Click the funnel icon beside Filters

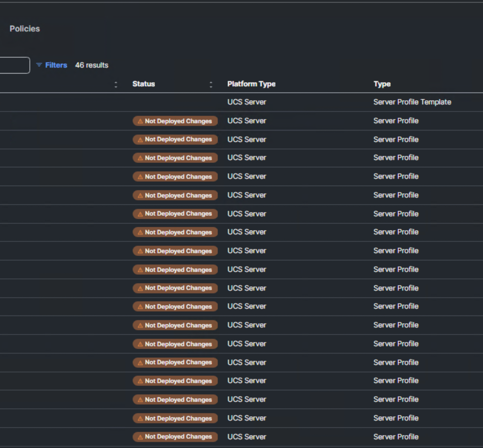tap(39, 65)
